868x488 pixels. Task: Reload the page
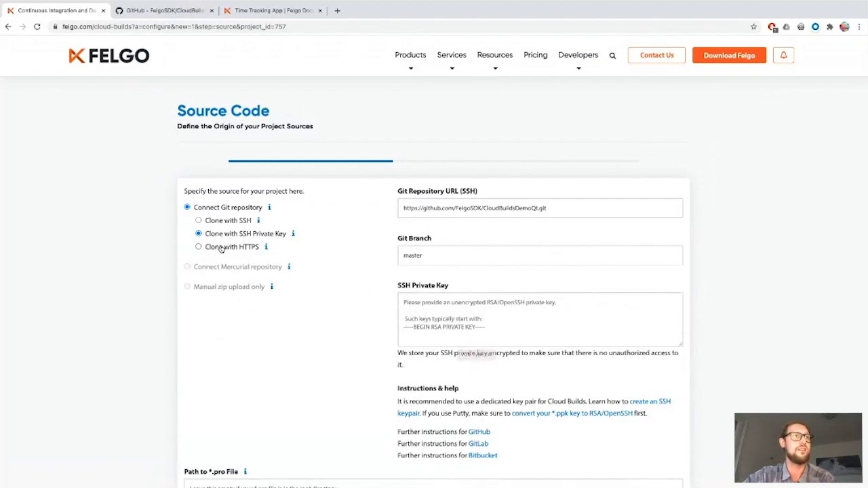point(37,26)
